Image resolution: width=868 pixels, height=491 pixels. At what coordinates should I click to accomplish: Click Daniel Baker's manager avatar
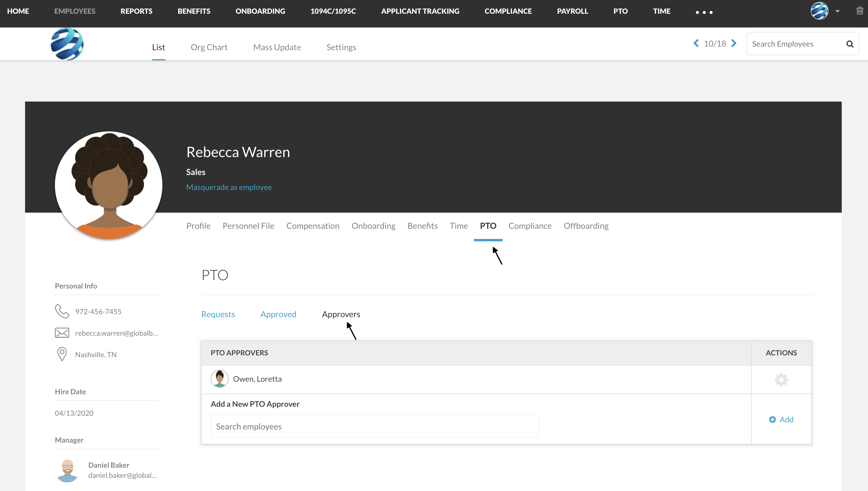[67, 470]
